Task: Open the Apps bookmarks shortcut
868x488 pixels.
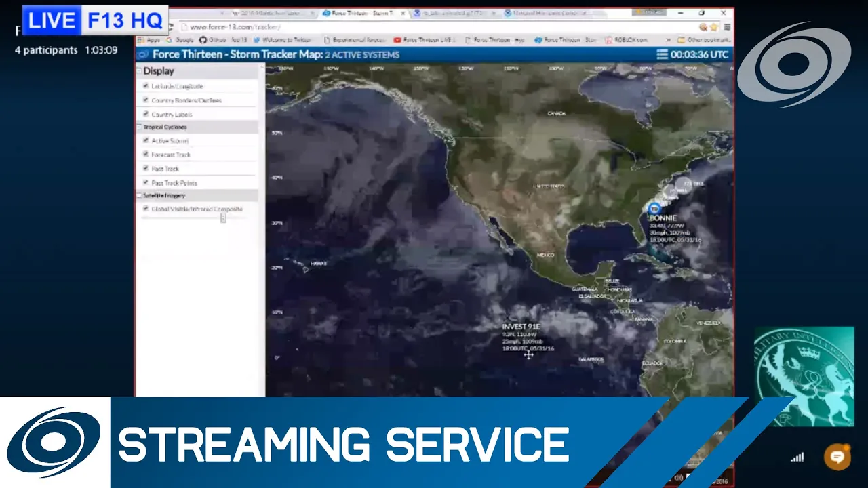Action: (151, 40)
